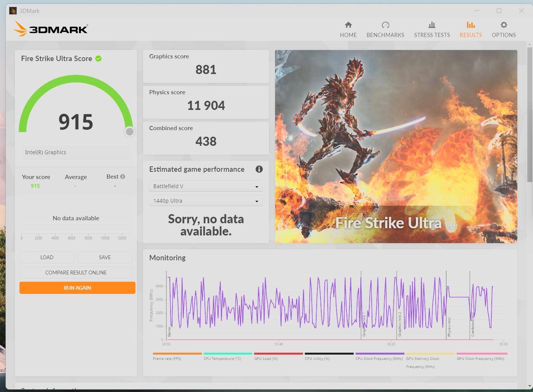Click the info icon next to Best
This screenshot has height=392, width=533.
pos(122,176)
